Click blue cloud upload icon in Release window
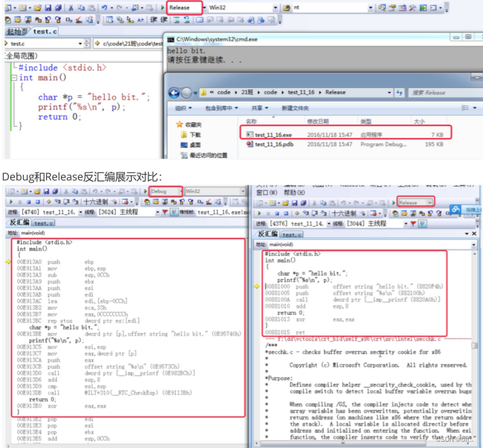Image resolution: width=483 pixels, height=448 pixels. [456, 209]
